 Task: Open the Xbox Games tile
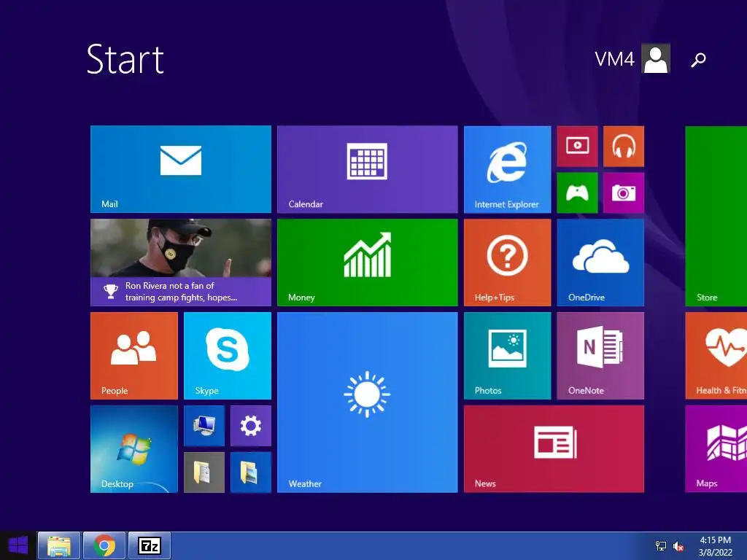click(x=577, y=192)
